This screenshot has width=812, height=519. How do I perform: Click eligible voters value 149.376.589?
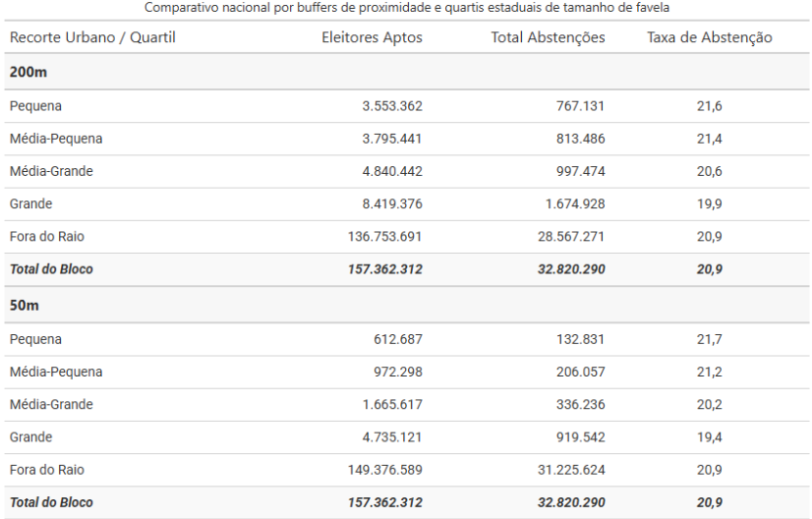(x=384, y=470)
